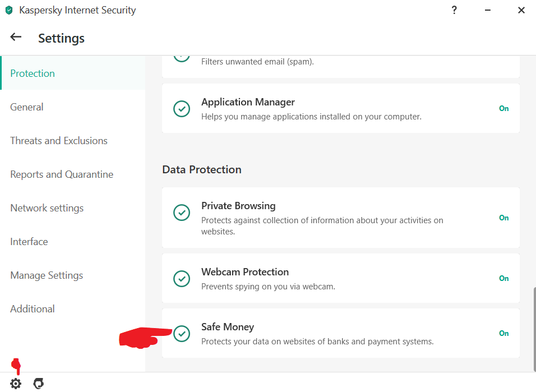
Task: Open the Safe Money settings link
Action: coord(228,327)
